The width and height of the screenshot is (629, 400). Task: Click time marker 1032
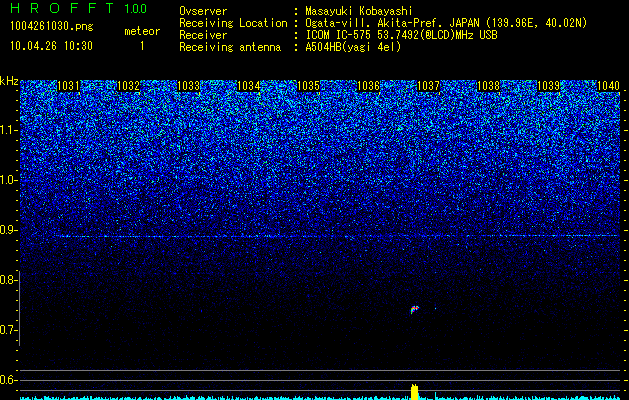(128, 86)
